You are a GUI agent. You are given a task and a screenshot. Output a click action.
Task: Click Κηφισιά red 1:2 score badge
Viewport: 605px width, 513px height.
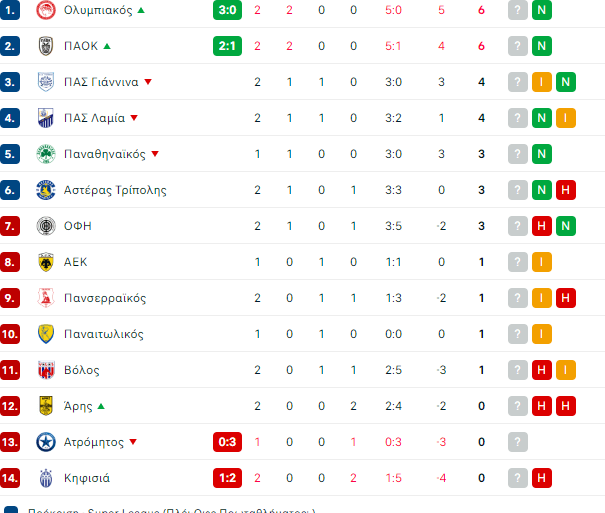point(228,478)
